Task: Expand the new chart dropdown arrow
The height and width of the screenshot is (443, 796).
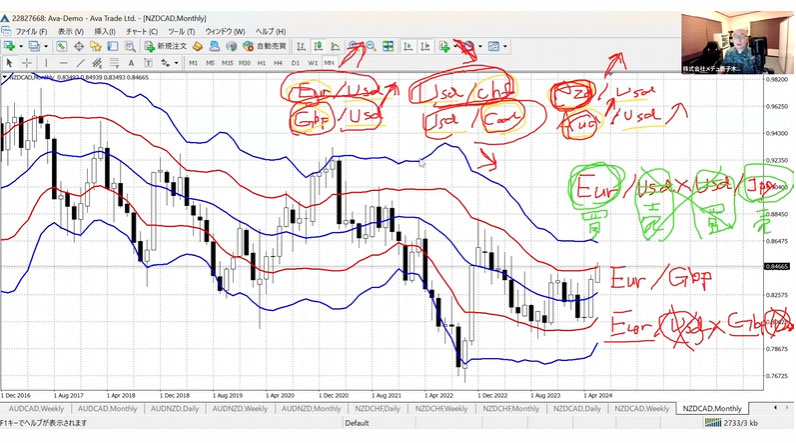Action: [x=22, y=46]
